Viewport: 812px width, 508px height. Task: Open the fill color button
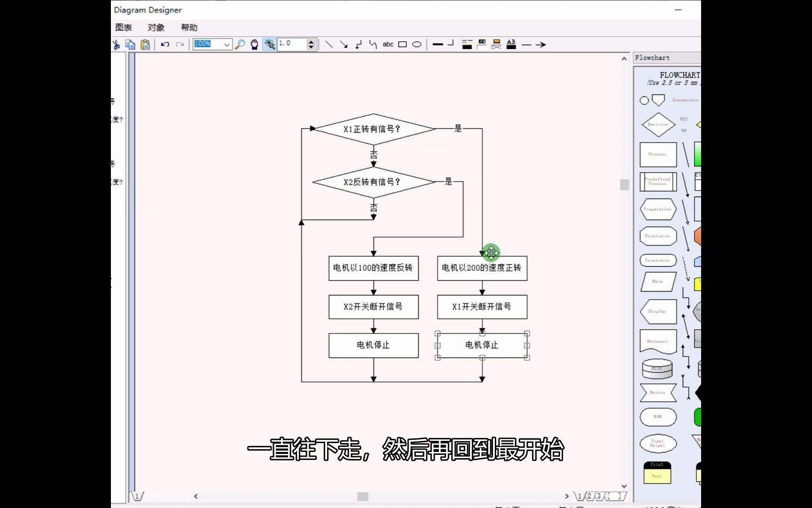click(482, 45)
